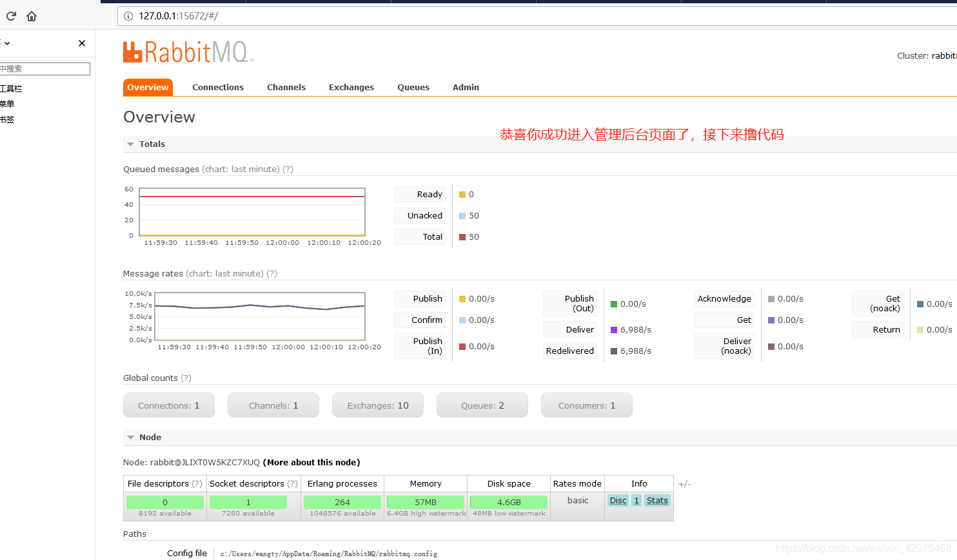Click the Deliver (noack) brown swatch
Image resolution: width=957 pixels, height=560 pixels.
coord(771,347)
